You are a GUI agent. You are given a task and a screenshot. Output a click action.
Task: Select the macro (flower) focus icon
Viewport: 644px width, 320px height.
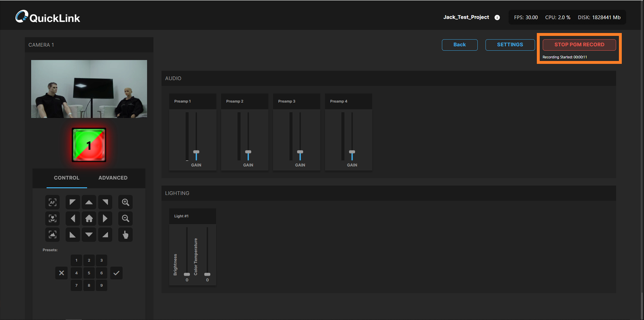click(52, 218)
